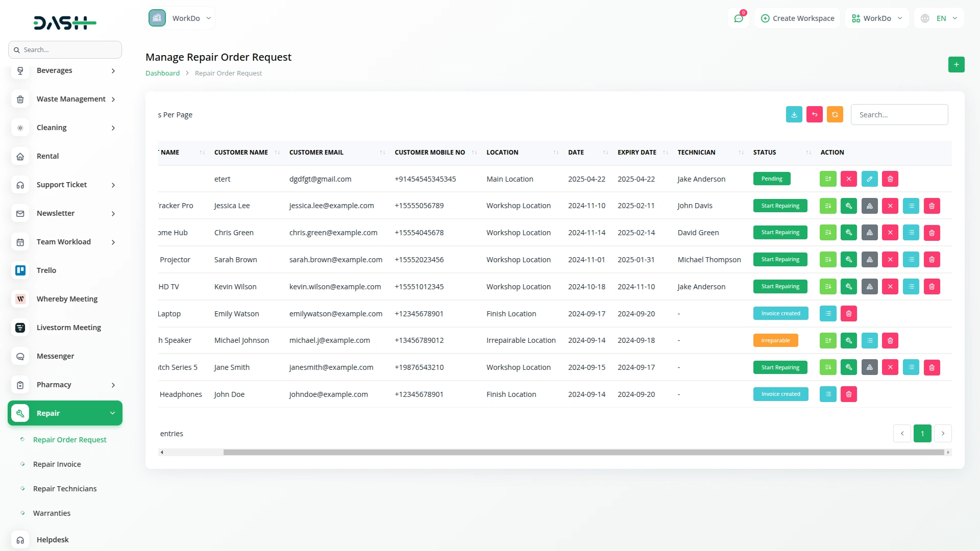Click the messages chat bubble icon in the header
This screenshot has height=551, width=980.
(739, 18)
